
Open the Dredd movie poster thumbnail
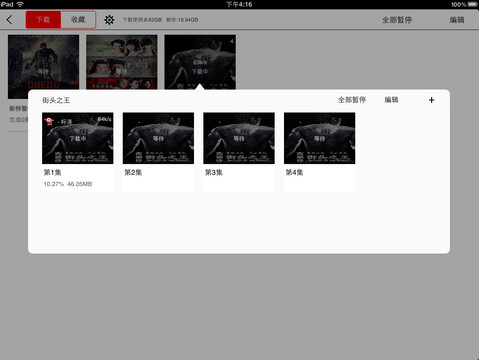point(43,62)
